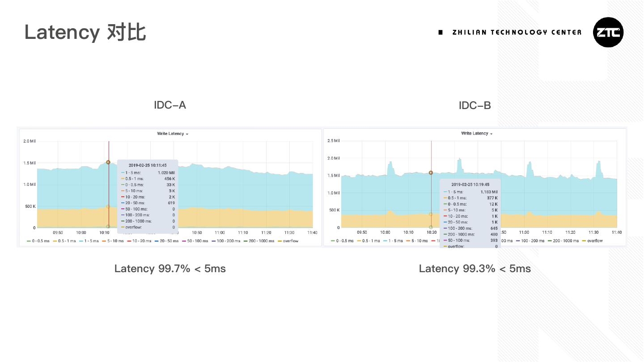644x362 pixels.
Task: Click the ZHILIAN TECHNOLOGY CENTER text
Action: (517, 32)
